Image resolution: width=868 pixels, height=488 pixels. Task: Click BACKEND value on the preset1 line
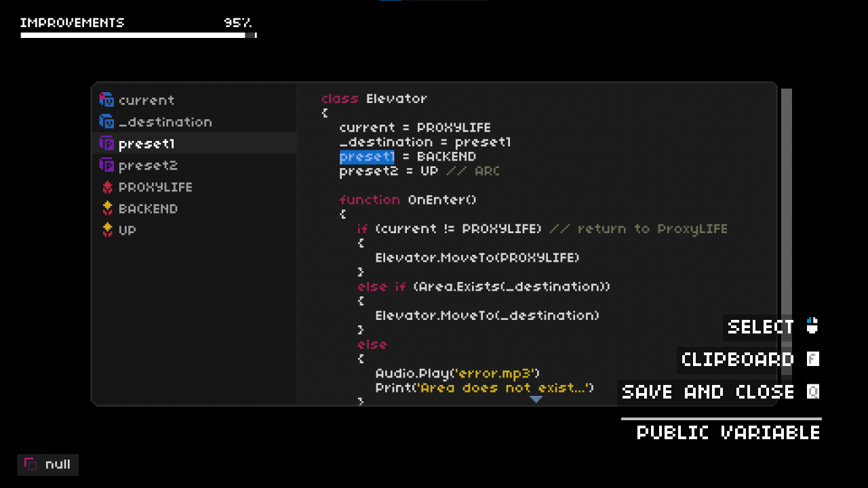pyautogui.click(x=446, y=157)
